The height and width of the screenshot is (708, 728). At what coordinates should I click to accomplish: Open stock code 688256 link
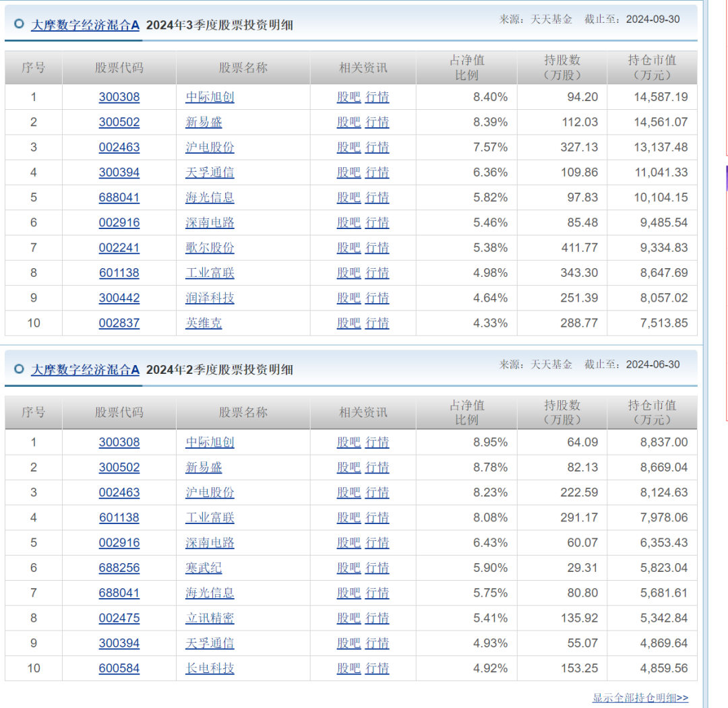click(x=119, y=567)
